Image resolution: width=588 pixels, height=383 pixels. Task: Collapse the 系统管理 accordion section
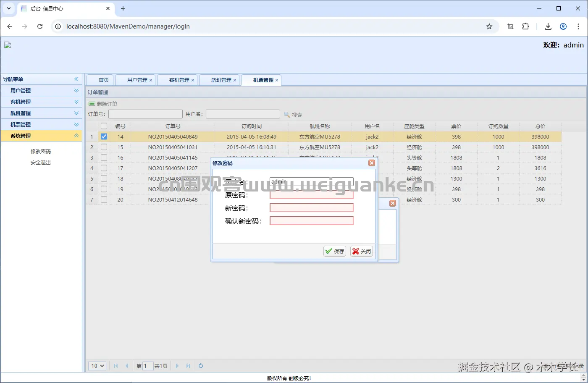click(x=76, y=136)
